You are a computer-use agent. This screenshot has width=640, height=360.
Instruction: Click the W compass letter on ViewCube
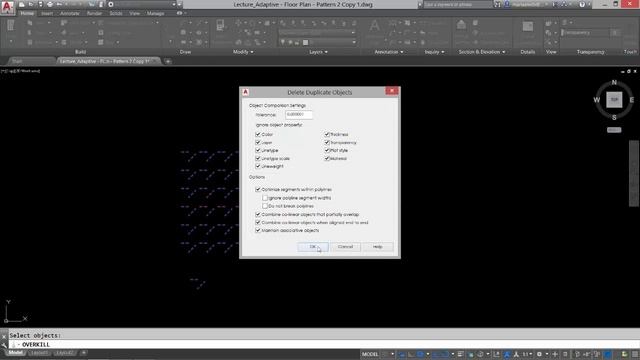pyautogui.click(x=597, y=100)
